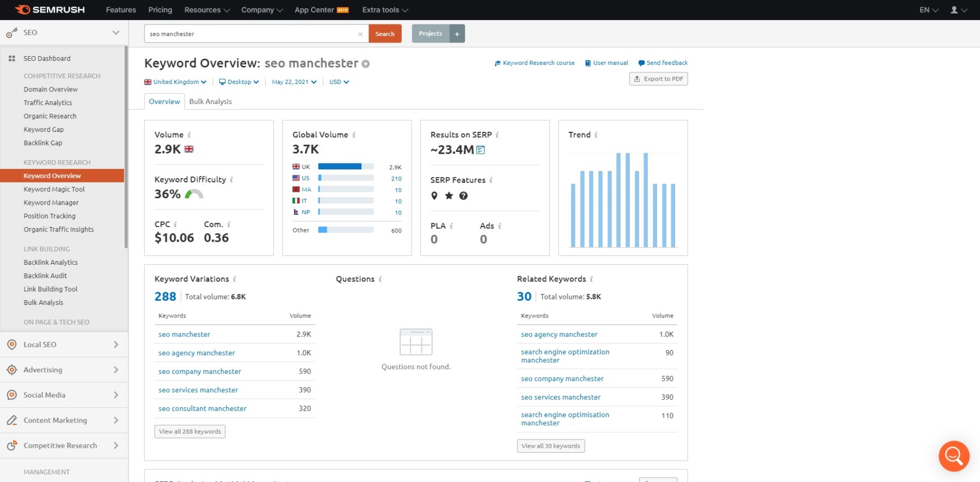The height and width of the screenshot is (482, 980).
Task: Select Keyword Magic Tool in sidebar
Action: click(x=54, y=189)
